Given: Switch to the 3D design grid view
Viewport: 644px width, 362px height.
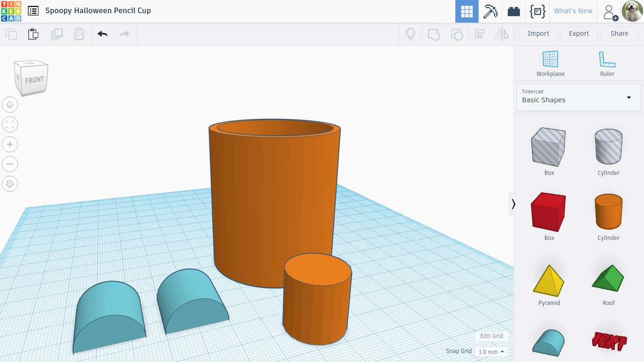Looking at the screenshot, I should [467, 11].
